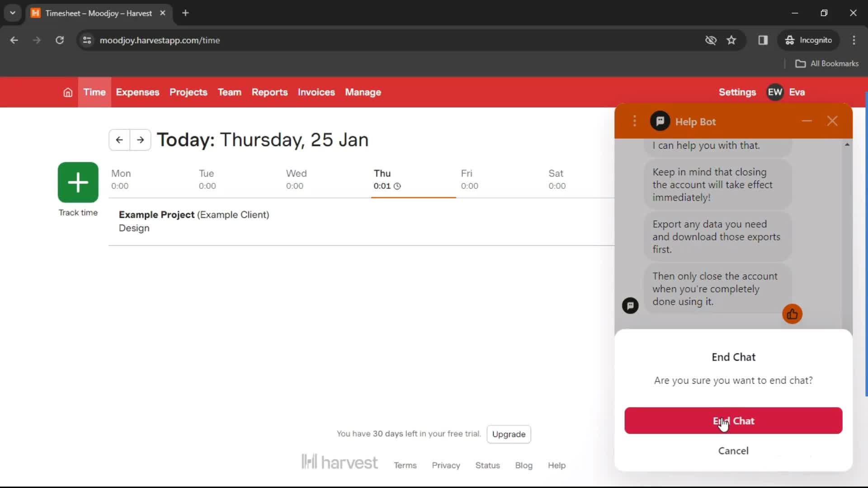Open tab search dropdown arrow
The height and width of the screenshot is (488, 868).
[13, 13]
